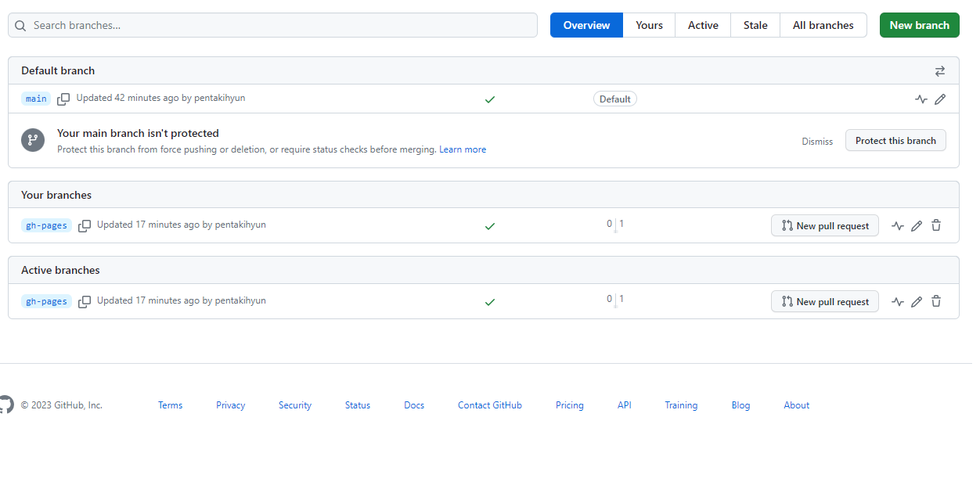Open the Training footer link
Viewport: 980px width, 489px height.
tap(681, 405)
